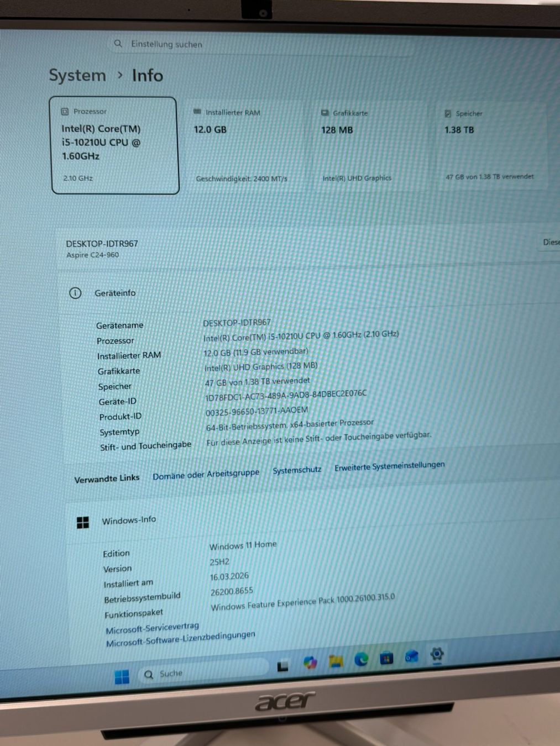Launch Microsoft Edge from the taskbar
Viewport: 560px width, 746px height.
361,659
